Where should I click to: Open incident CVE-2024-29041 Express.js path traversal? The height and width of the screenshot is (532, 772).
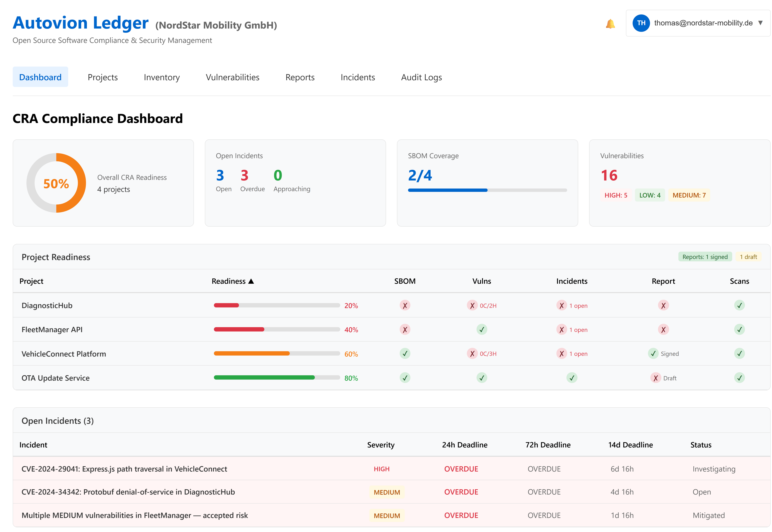tap(124, 469)
